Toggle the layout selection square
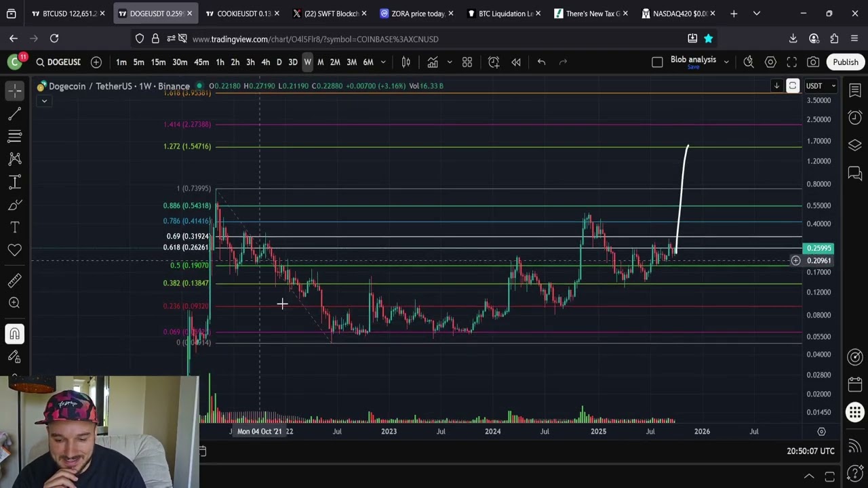 [657, 62]
